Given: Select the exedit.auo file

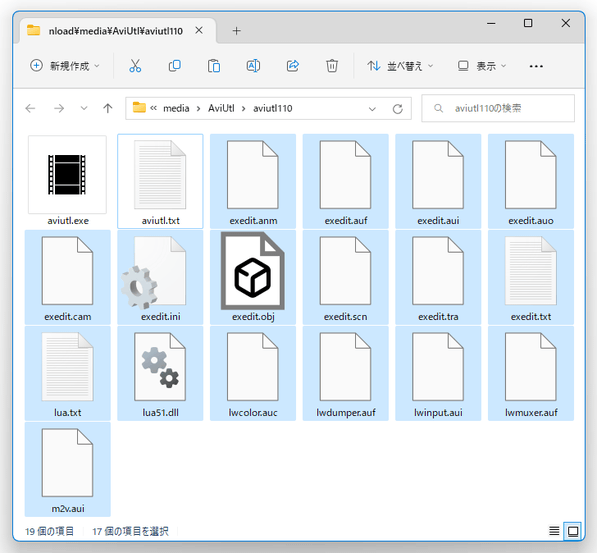Looking at the screenshot, I should point(531,181).
